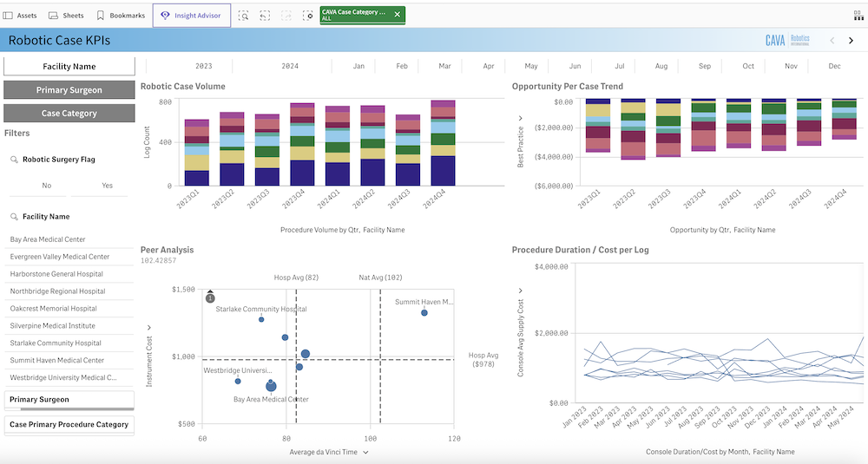Open the Bookmarks menu

click(x=121, y=16)
